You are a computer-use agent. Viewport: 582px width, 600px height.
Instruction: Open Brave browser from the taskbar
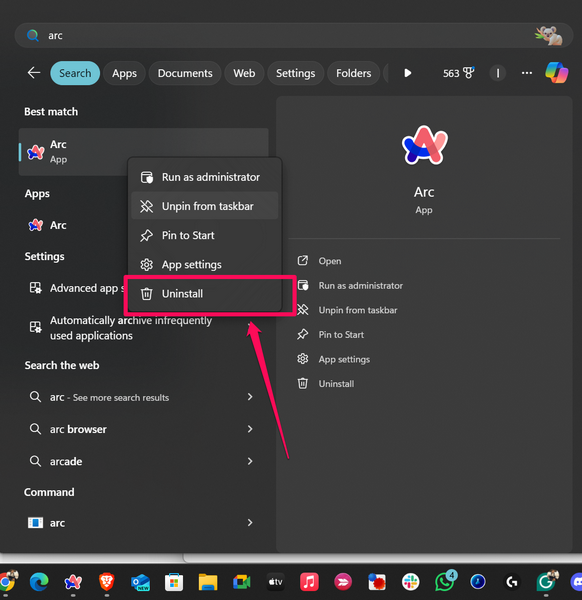click(x=107, y=582)
